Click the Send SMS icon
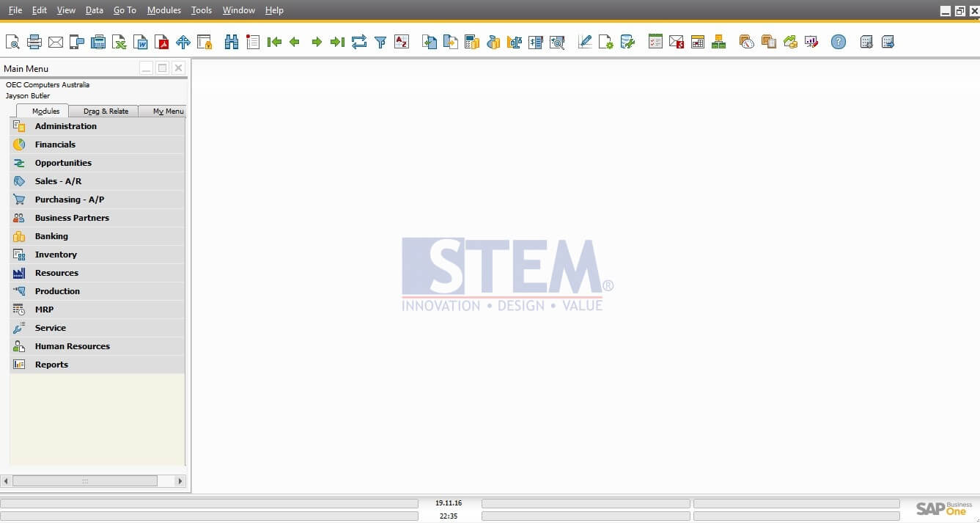Viewport: 980px width, 523px height. click(77, 42)
